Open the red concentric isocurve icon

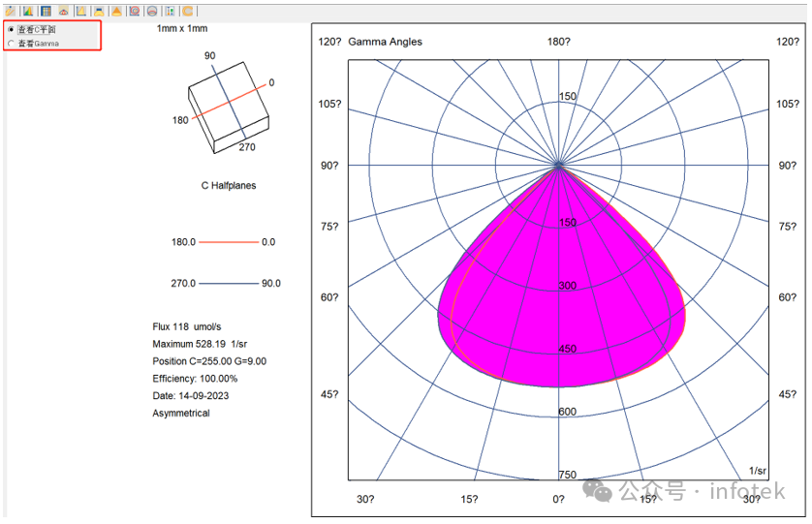point(135,11)
